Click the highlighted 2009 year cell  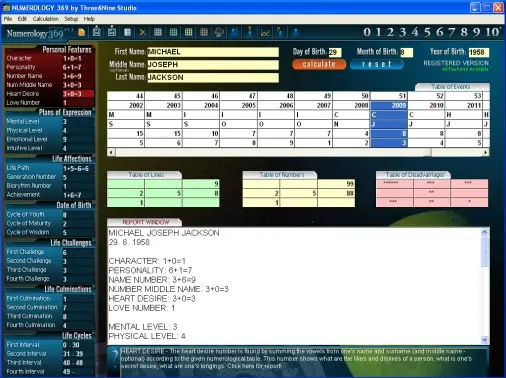(x=389, y=105)
